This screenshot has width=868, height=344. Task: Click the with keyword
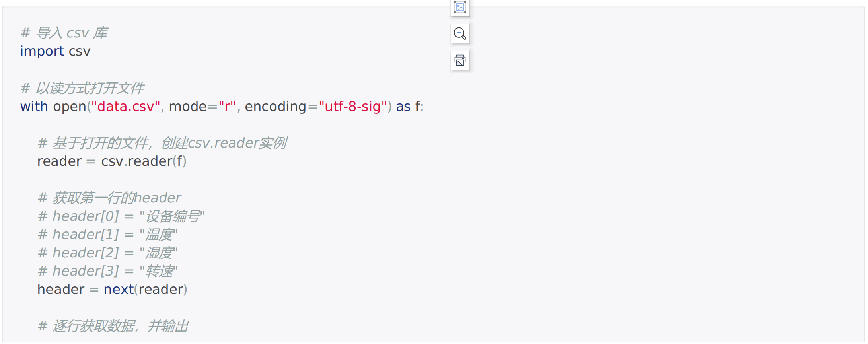click(x=34, y=107)
